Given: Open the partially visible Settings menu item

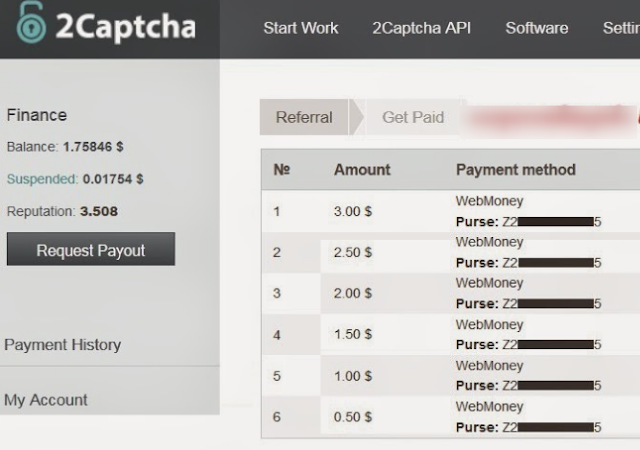Looking at the screenshot, I should click(x=621, y=28).
